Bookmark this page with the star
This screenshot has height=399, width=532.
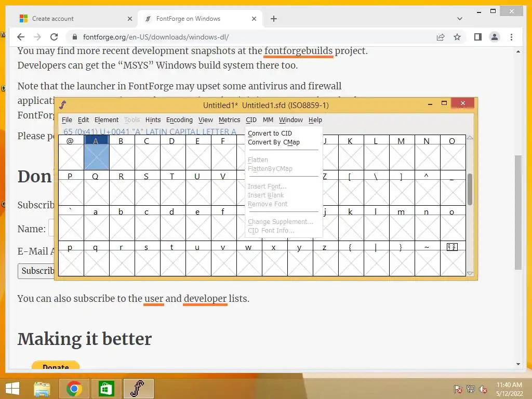457,37
